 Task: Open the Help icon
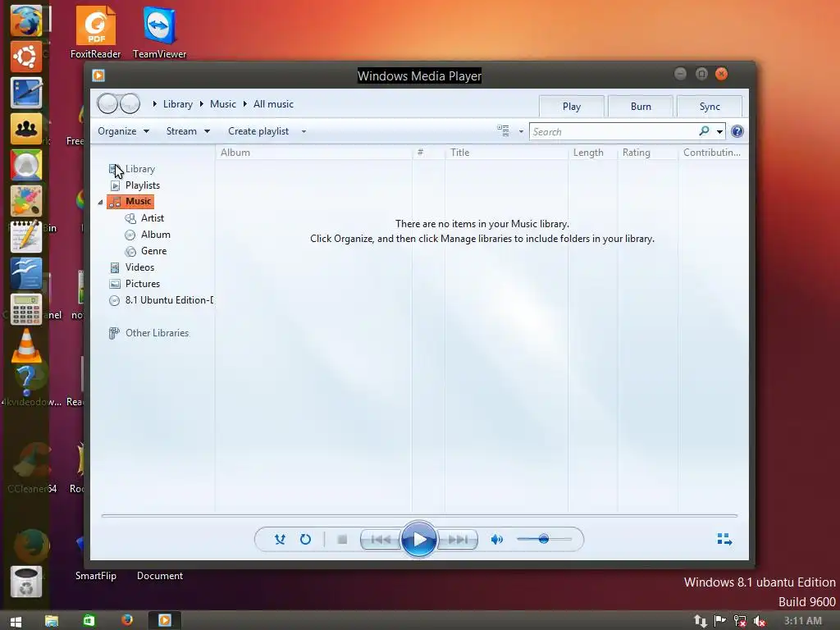pyautogui.click(x=737, y=131)
